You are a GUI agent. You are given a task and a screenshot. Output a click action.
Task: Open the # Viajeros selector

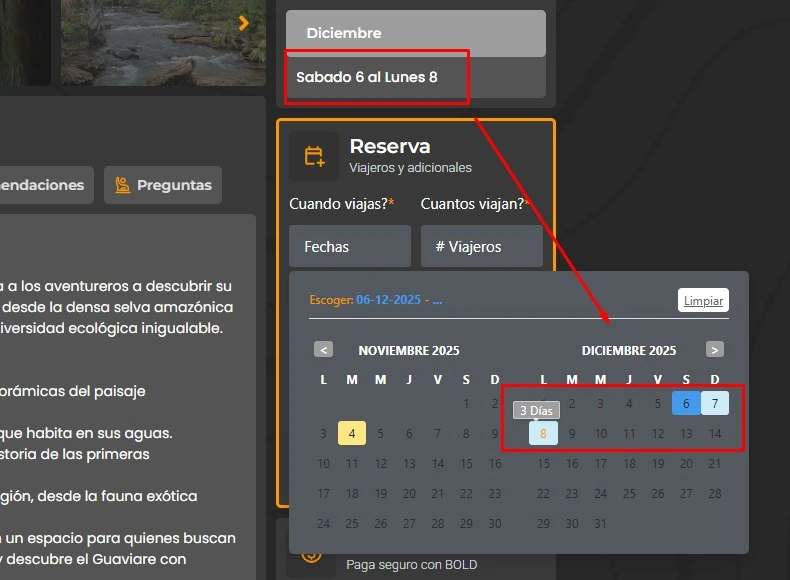481,246
